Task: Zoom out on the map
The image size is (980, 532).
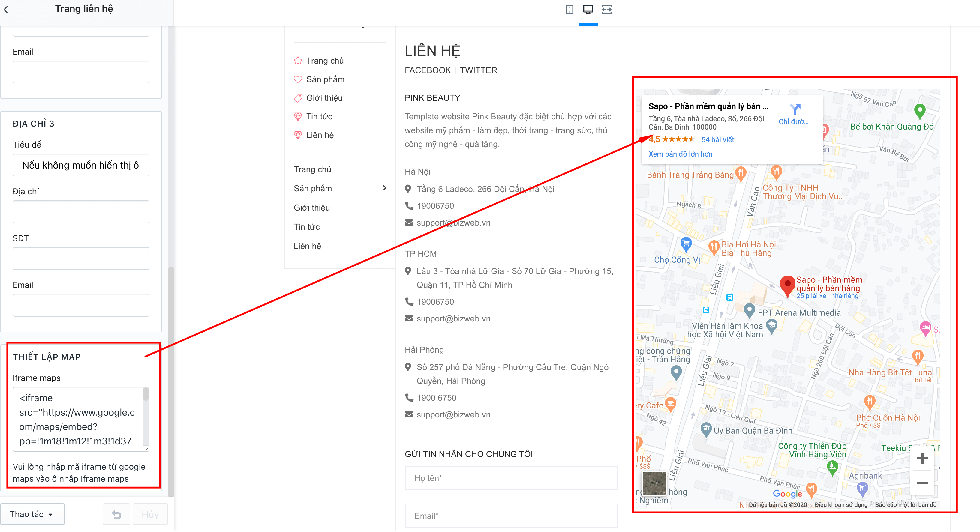Action: [922, 483]
